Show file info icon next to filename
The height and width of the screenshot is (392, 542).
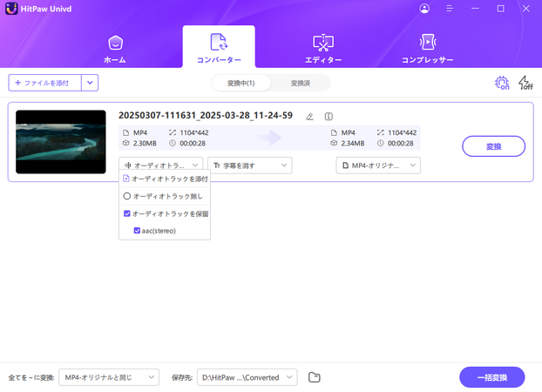[329, 117]
